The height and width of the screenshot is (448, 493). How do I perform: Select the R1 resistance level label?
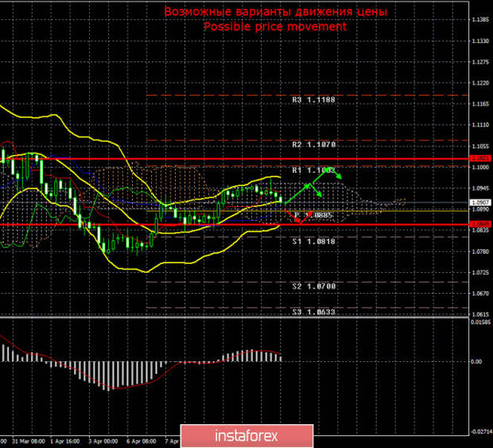313,170
